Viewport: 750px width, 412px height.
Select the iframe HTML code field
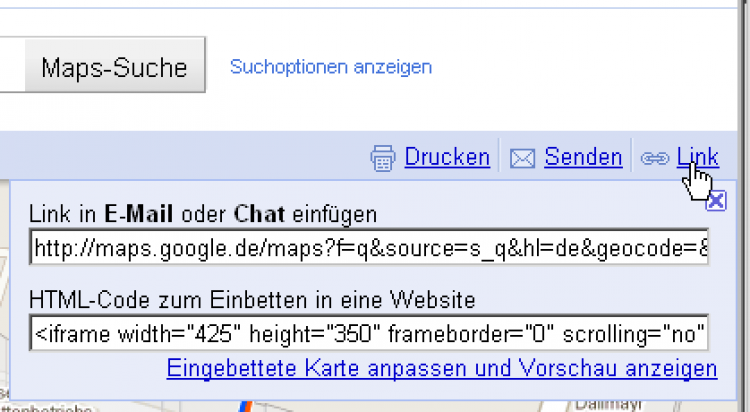(369, 332)
